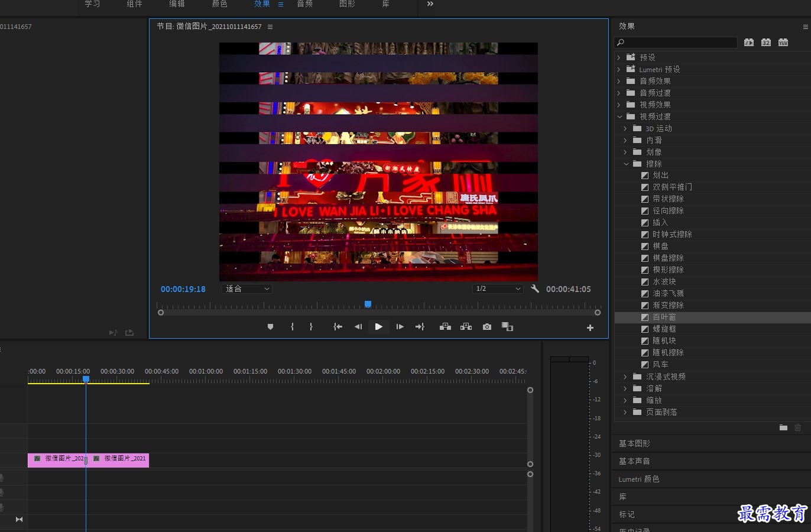811x532 pixels.
Task: Create new custom bin in Effects panel
Action: [783, 427]
